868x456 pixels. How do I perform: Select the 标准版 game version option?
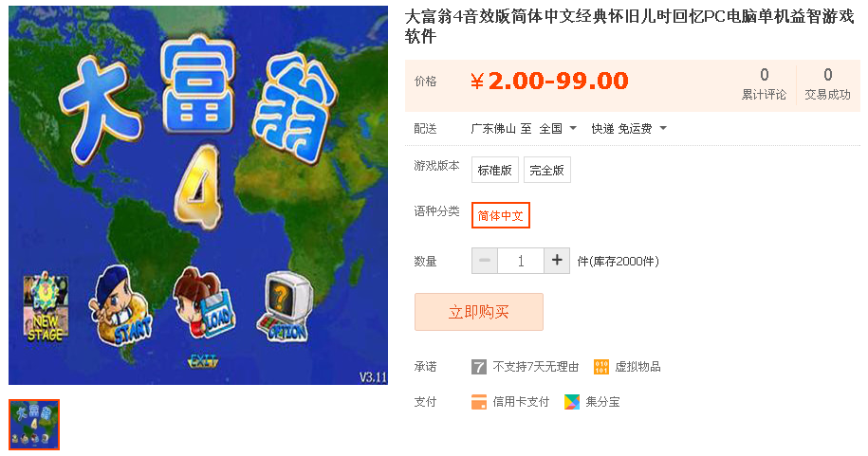[495, 170]
